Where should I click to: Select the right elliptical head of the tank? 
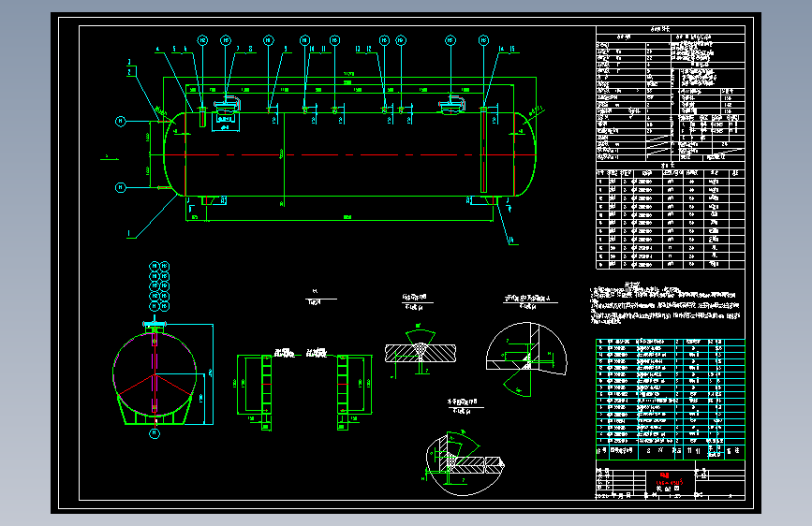pyautogui.click(x=525, y=154)
